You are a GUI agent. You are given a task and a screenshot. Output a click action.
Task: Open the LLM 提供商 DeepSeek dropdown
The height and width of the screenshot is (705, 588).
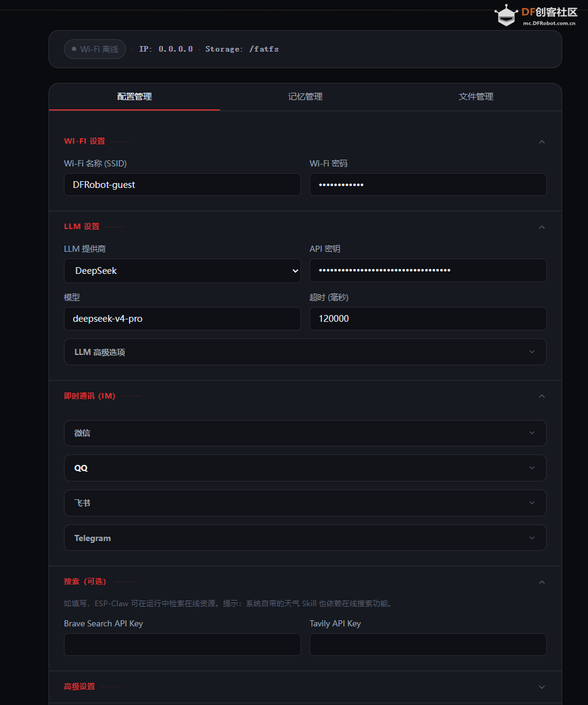point(182,270)
